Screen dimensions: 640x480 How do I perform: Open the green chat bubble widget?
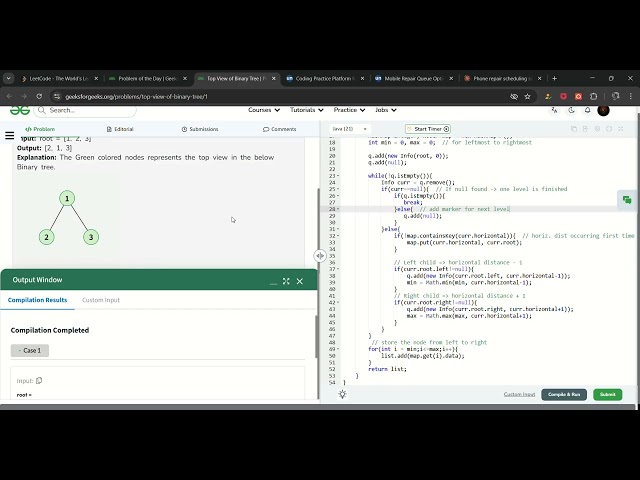point(627,200)
